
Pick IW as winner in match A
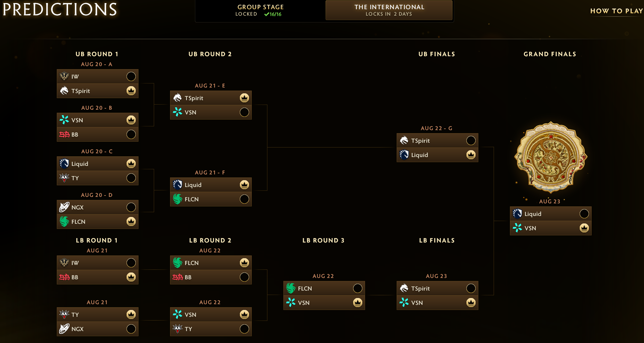pos(131,76)
